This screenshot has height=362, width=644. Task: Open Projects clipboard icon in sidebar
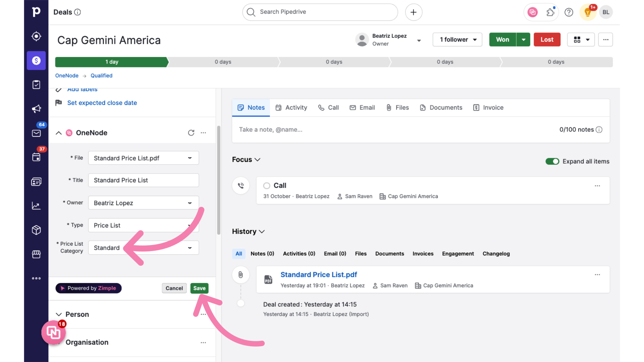coord(36,84)
